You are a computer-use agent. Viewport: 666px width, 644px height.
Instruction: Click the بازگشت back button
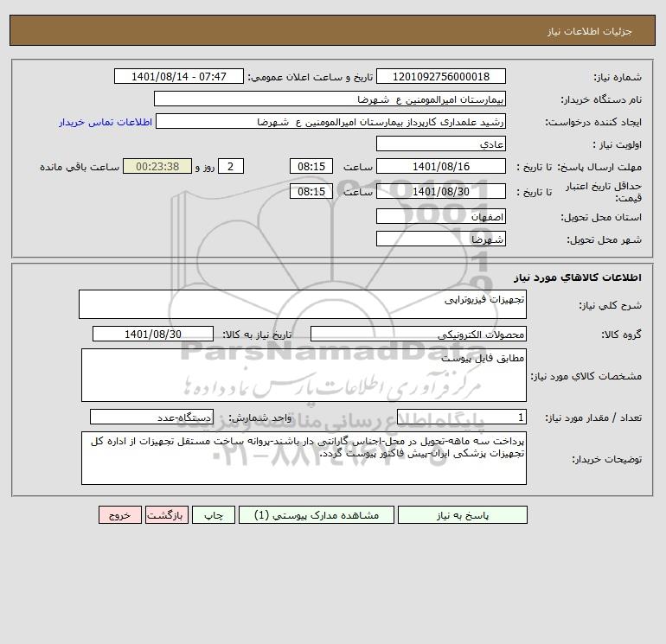point(166,515)
